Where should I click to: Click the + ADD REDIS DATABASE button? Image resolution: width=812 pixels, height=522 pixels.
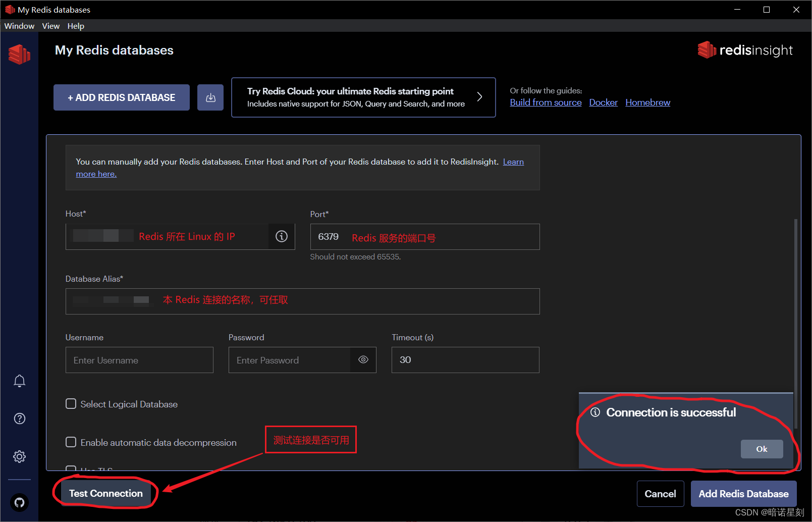122,97
